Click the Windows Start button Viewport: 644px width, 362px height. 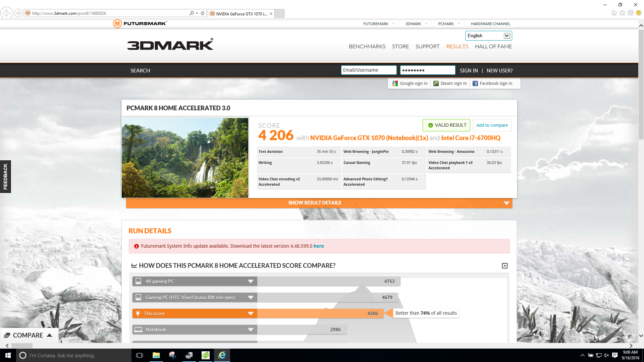8,355
